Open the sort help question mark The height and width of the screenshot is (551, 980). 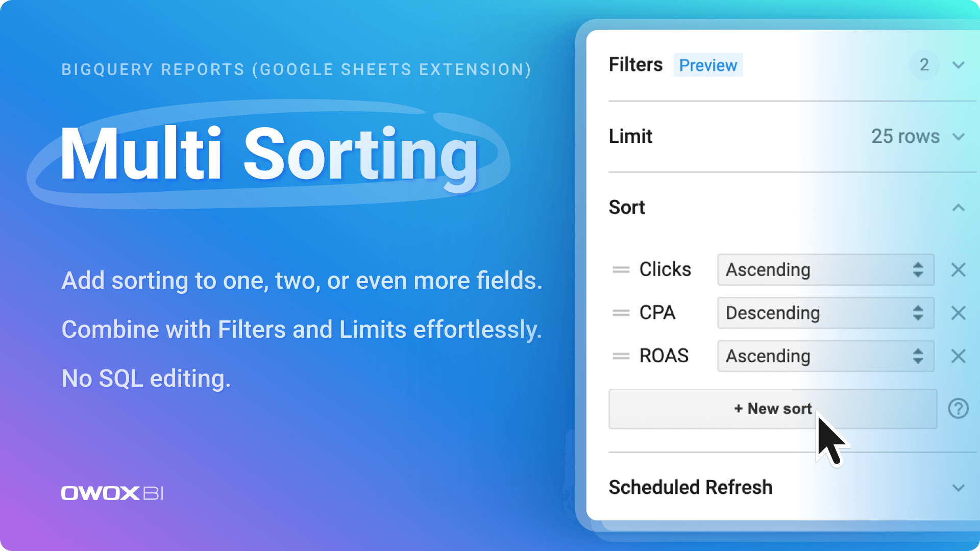[958, 409]
